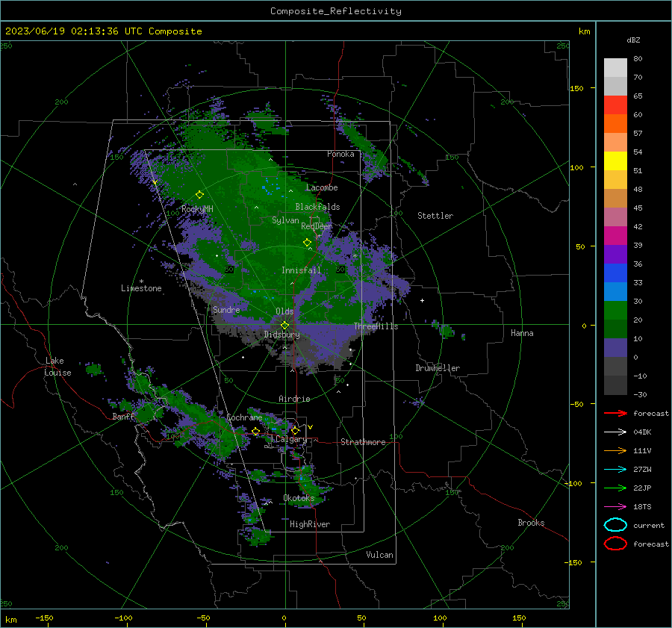672x628 pixels.
Task: Click the Stettler town label
Action: coord(435,216)
